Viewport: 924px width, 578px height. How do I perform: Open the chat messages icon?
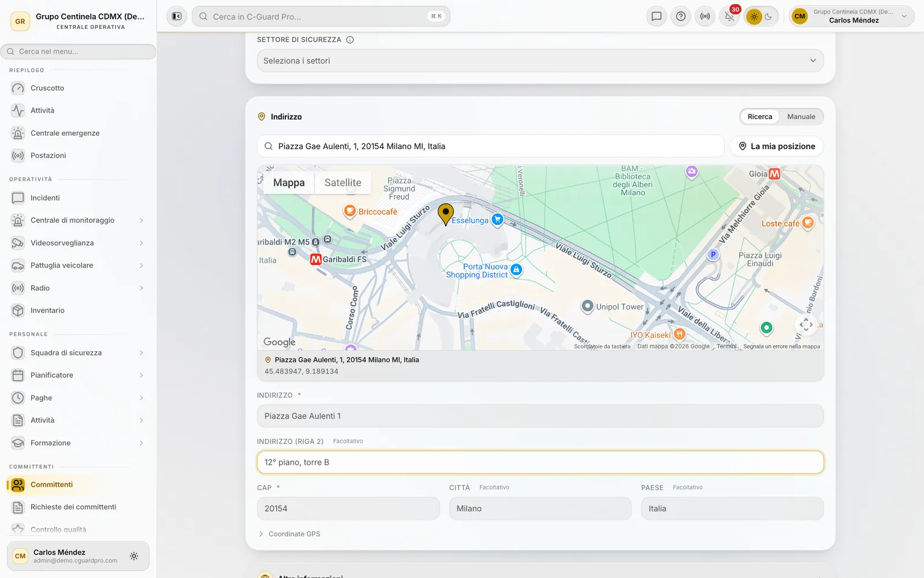(x=657, y=16)
